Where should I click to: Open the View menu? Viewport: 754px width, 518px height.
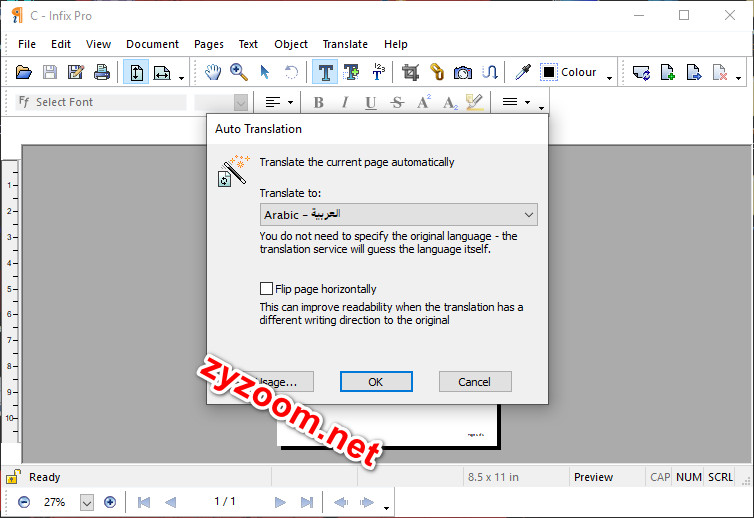click(99, 44)
